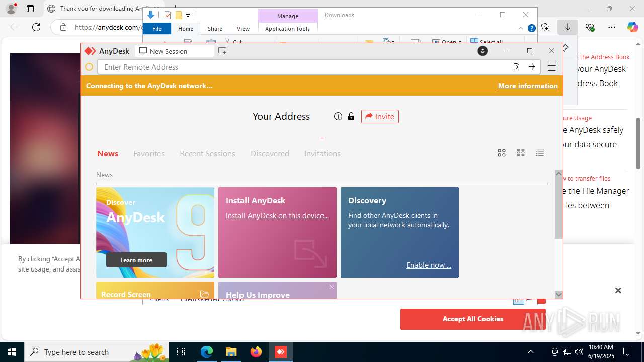The image size is (644, 362).
Task: Click Accept All Cookies button
Action: pyautogui.click(x=473, y=319)
